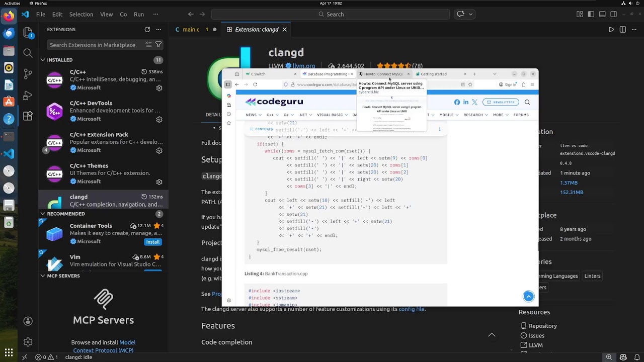Open the codeguru search magnifier

pos(527,102)
